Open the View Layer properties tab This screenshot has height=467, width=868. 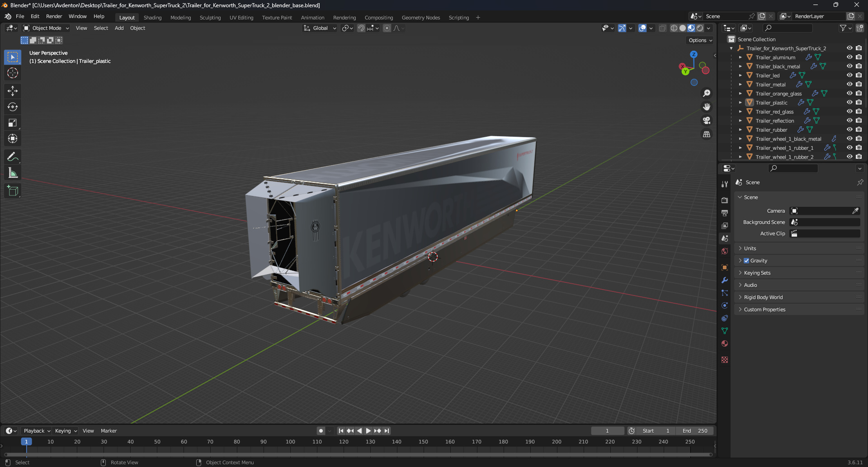(x=725, y=225)
